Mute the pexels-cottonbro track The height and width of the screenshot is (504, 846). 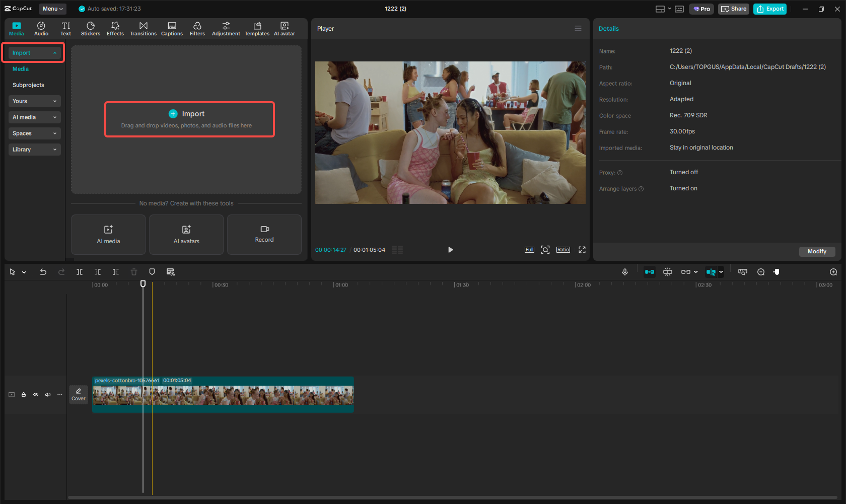[47, 395]
